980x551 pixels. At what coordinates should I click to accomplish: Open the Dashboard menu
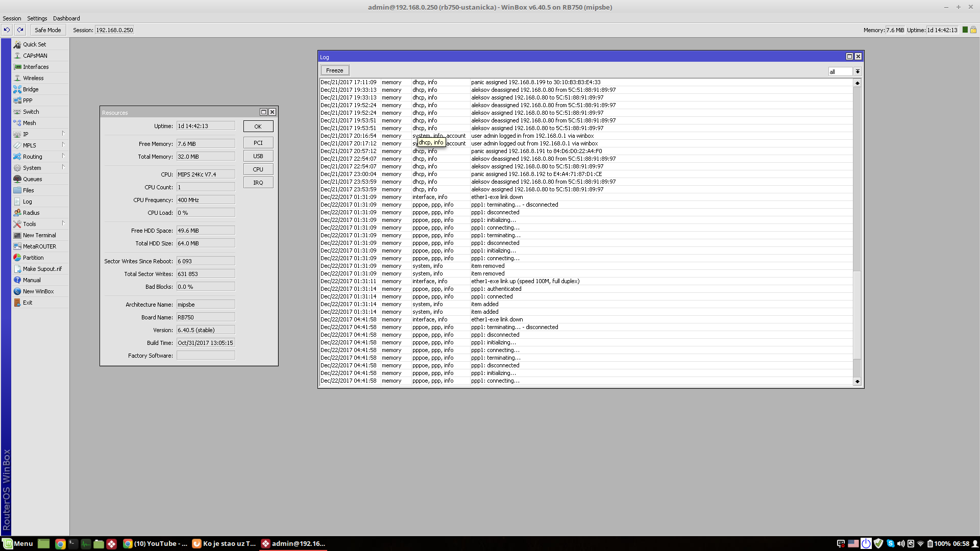coord(66,18)
